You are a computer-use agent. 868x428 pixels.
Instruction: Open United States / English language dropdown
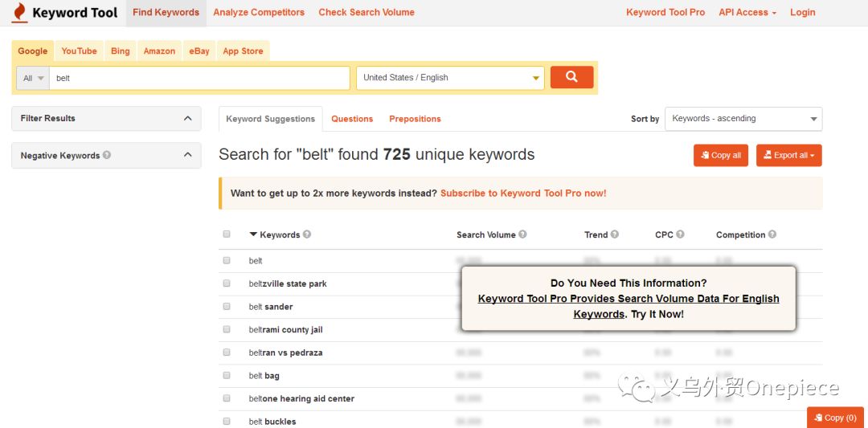point(451,78)
